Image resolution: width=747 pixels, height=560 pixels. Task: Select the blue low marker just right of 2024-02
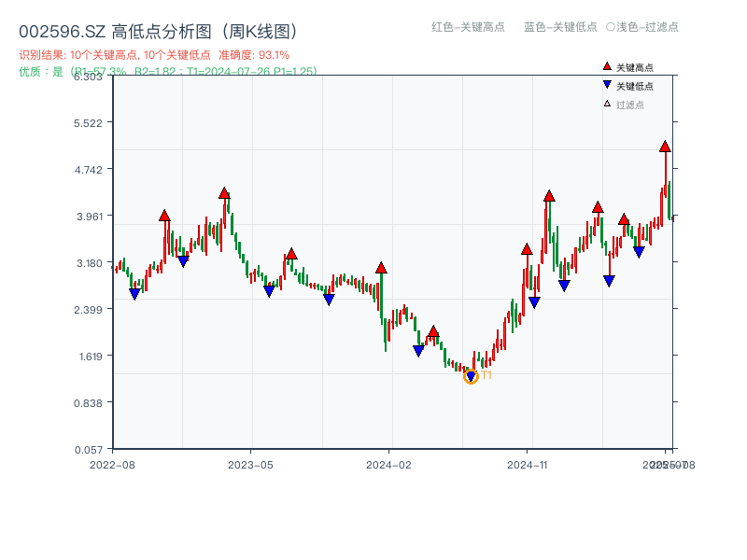pyautogui.click(x=418, y=351)
